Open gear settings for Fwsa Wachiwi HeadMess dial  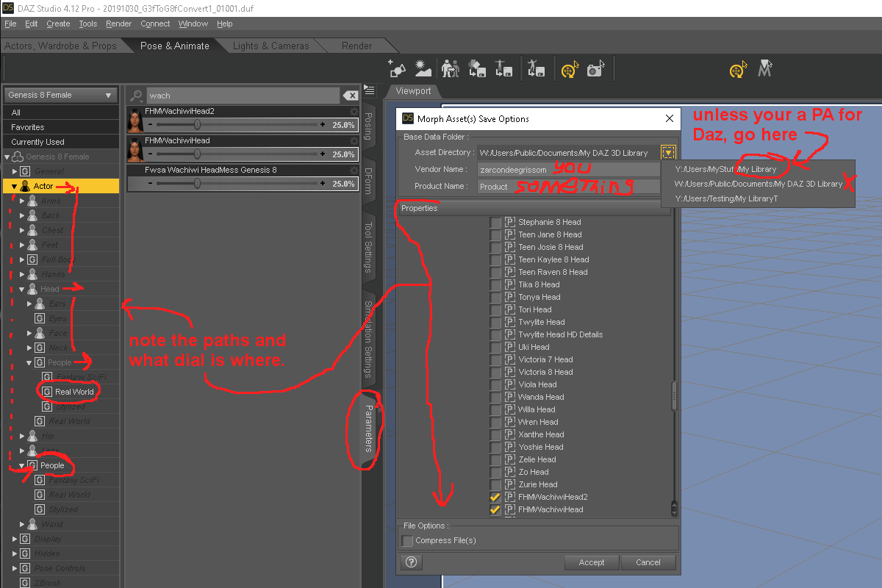[354, 171]
